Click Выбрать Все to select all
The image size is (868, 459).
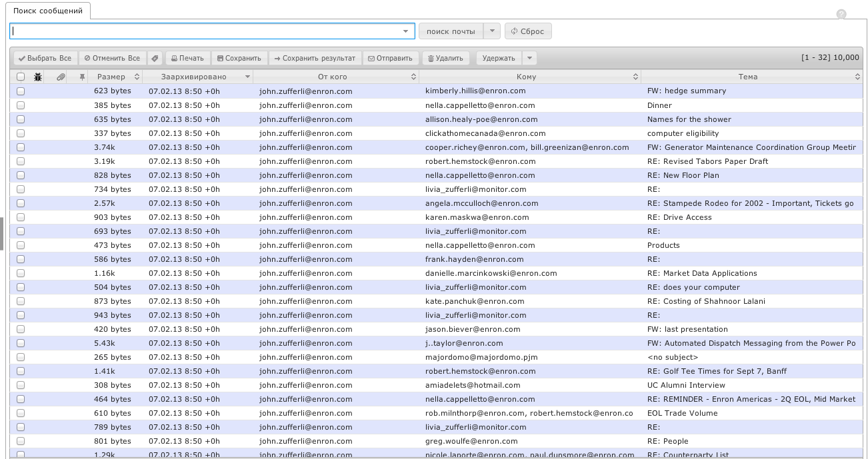(x=45, y=58)
